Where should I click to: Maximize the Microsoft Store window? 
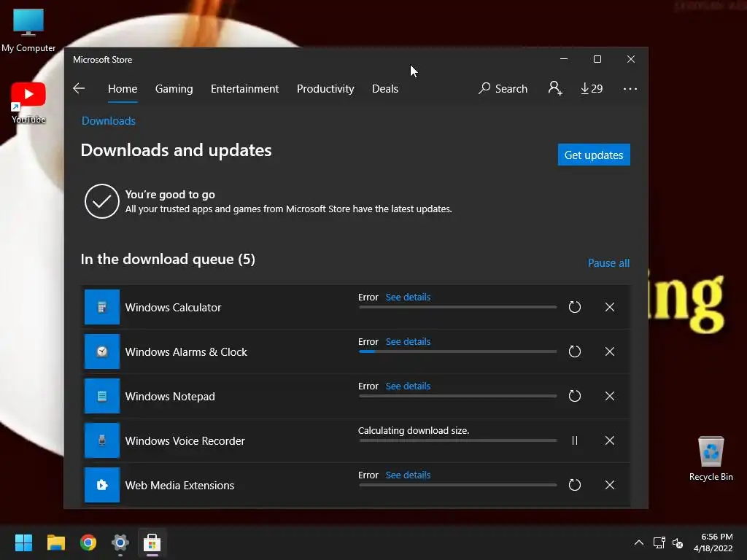tap(597, 59)
